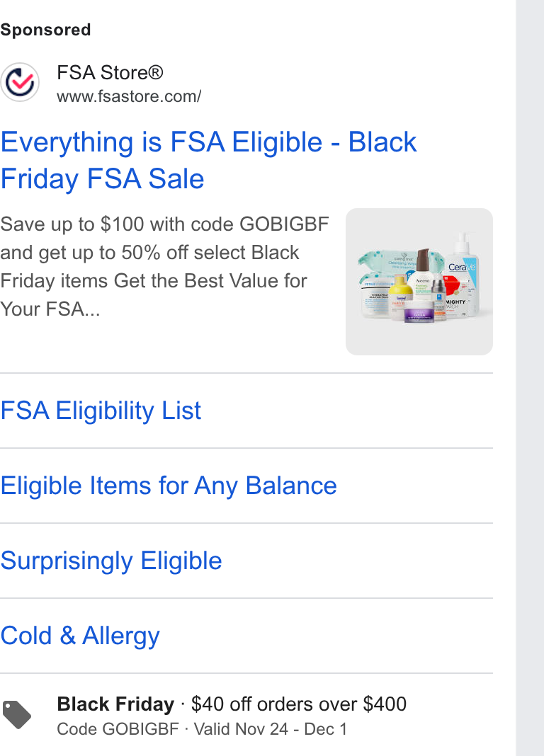Viewport: 544px width, 756px height.
Task: Click the Code GOBIGBF validity line
Action: point(202,729)
